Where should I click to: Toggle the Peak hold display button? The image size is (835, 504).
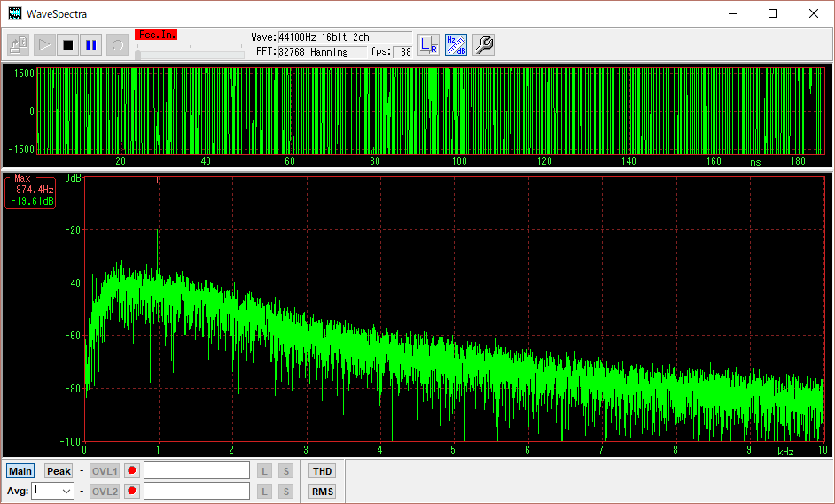tap(59, 471)
